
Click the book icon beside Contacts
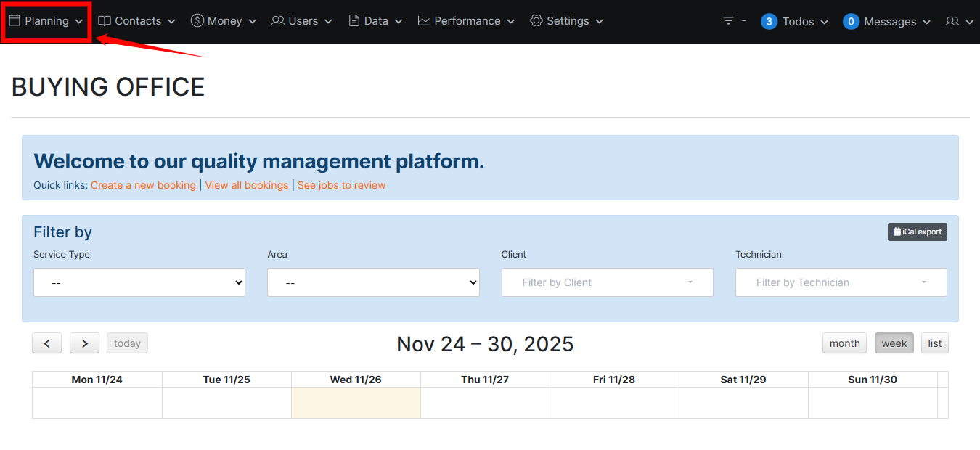pos(105,21)
